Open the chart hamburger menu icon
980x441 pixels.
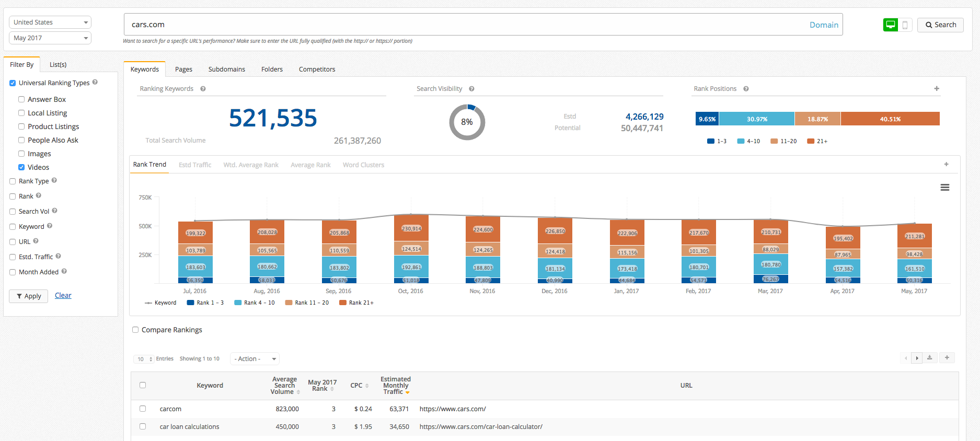point(944,187)
